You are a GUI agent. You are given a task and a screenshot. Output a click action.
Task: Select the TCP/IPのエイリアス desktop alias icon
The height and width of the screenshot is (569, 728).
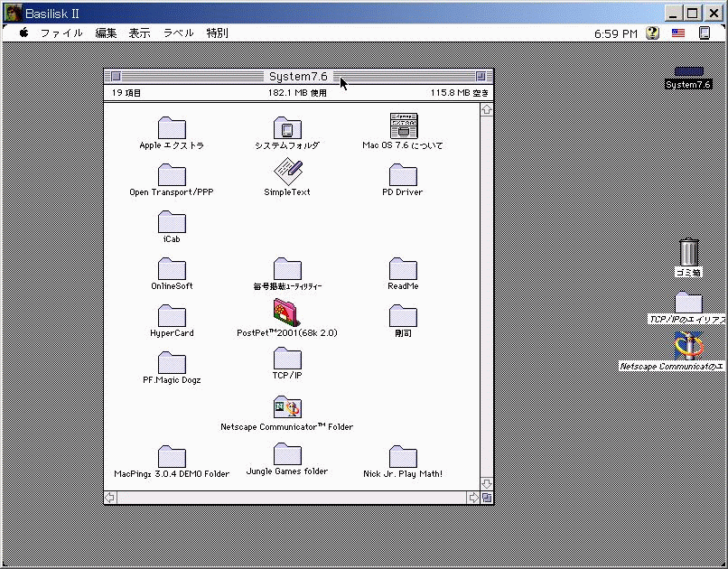coord(688,303)
